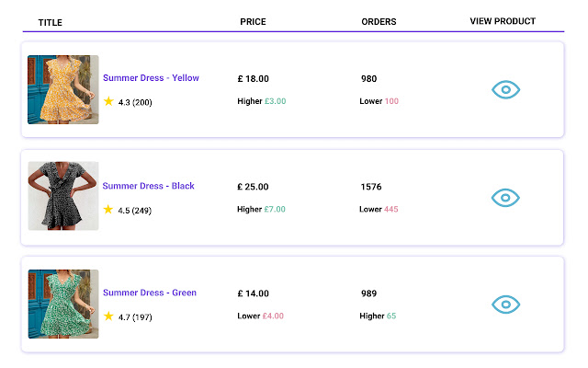Click the eye icon for Summer Dress - Yellow
This screenshot has width=588, height=368.
click(506, 89)
